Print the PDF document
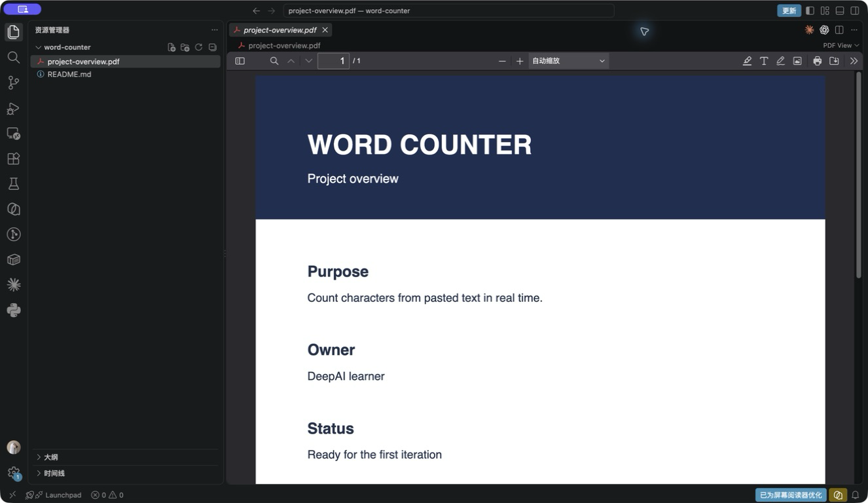 point(817,61)
